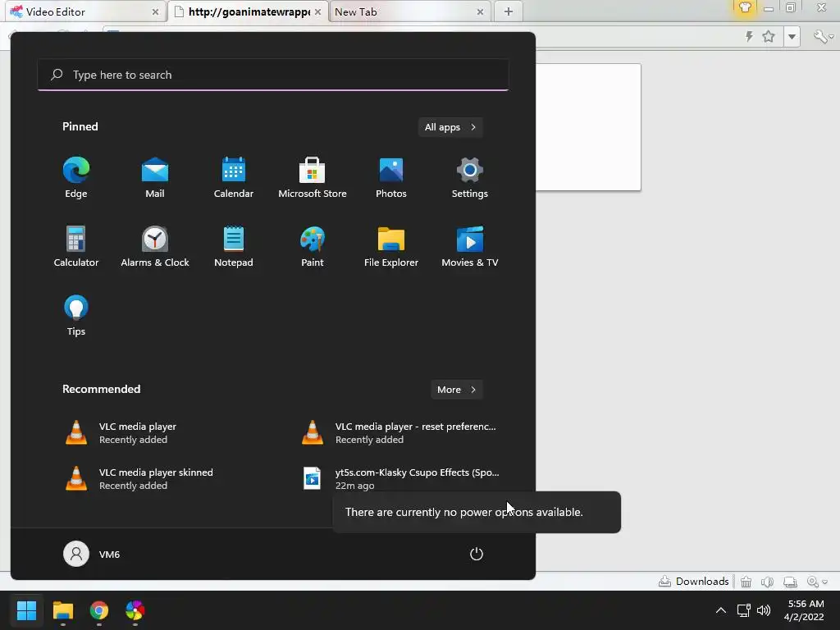This screenshot has height=630, width=840.
Task: Open the Tips app
Action: pyautogui.click(x=76, y=316)
